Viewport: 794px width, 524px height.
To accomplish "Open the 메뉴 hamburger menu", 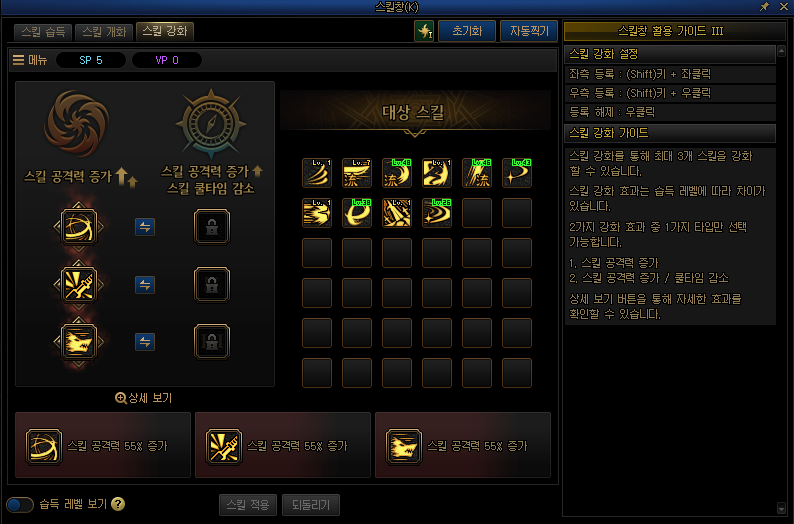I will [x=29, y=60].
